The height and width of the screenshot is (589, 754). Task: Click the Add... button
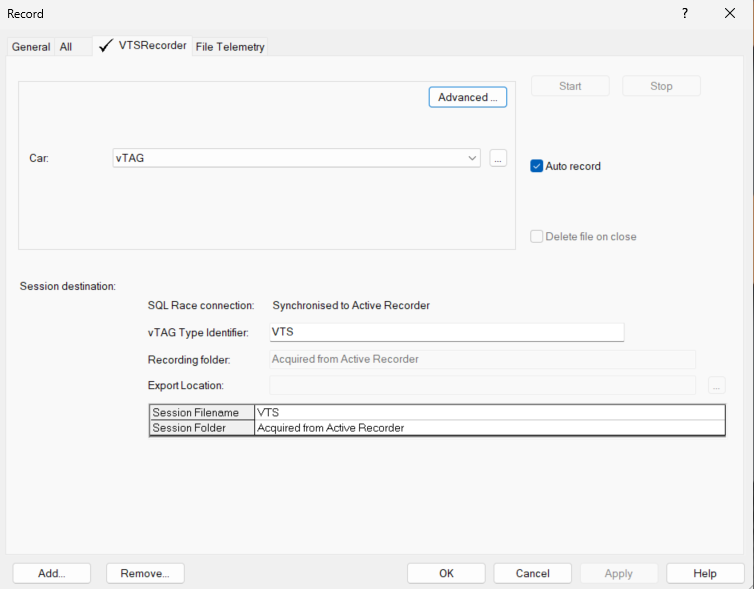[x=52, y=573]
